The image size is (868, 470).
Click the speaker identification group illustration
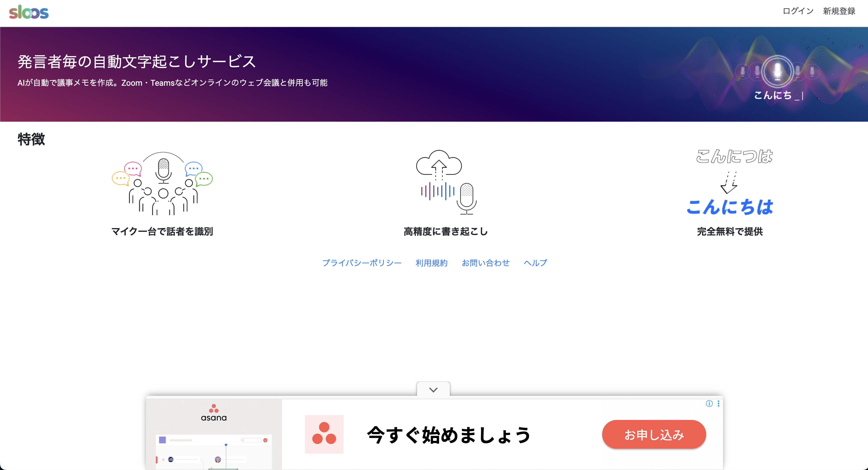coord(162,184)
